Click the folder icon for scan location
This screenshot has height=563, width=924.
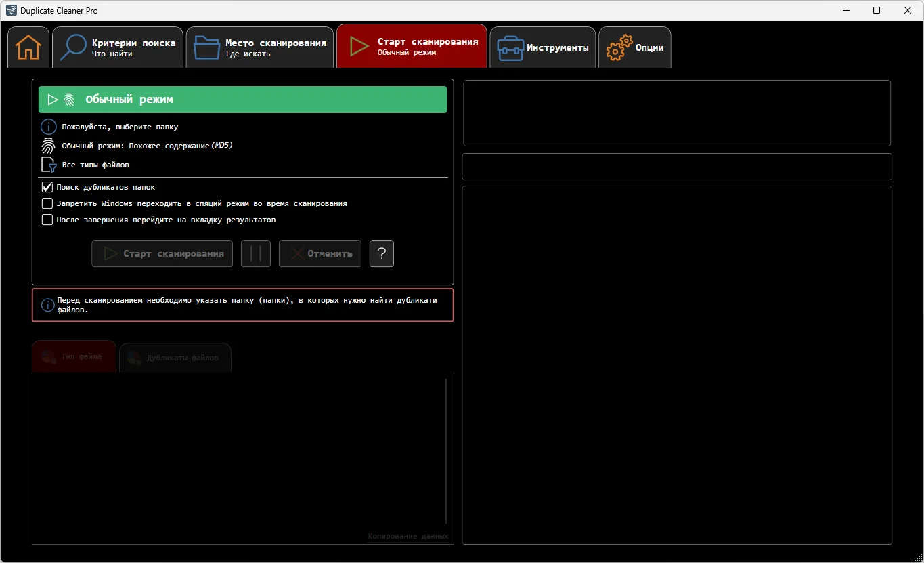point(206,47)
